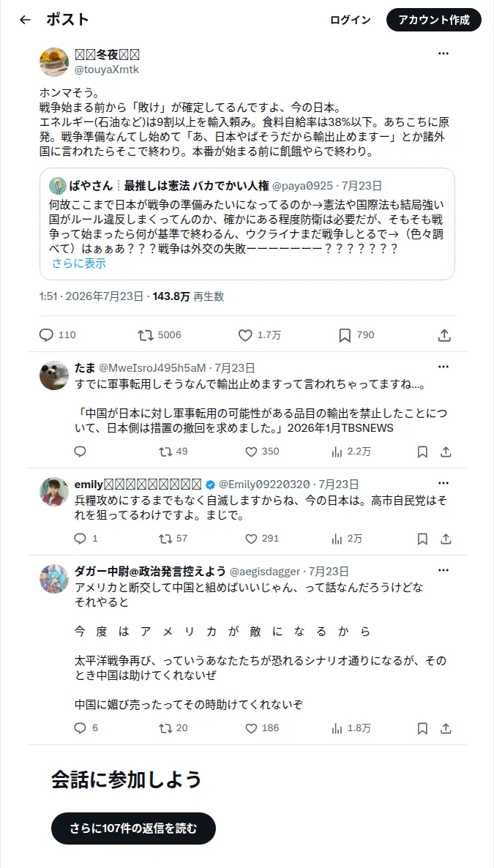Bookmark ダガー中尉's reply
Screen dimensions: 494x868
click(422, 728)
